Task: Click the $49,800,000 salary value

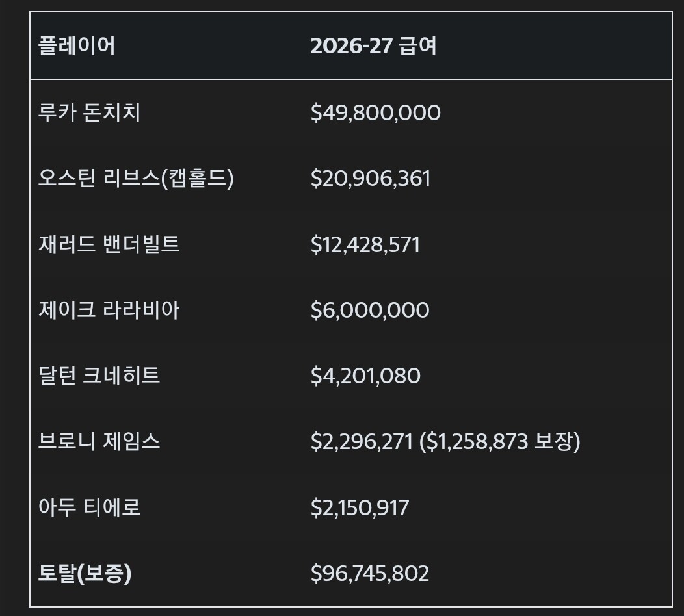Action: pyautogui.click(x=375, y=112)
